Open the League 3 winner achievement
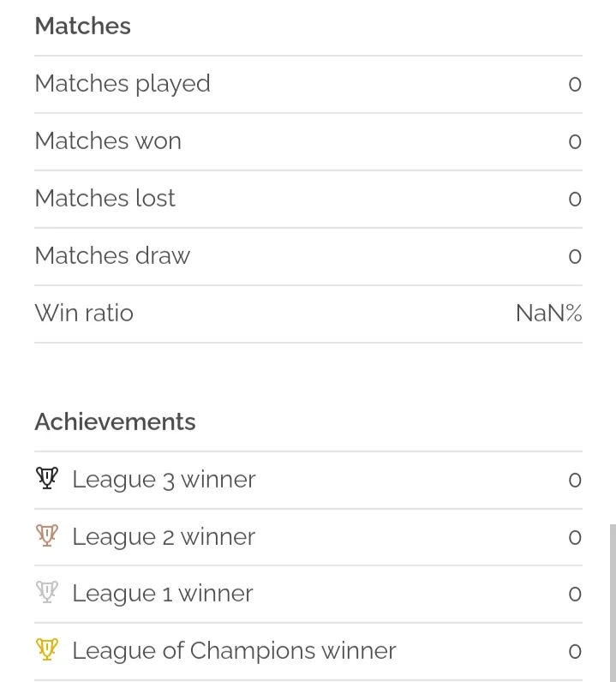The image size is (616, 682). coord(308,480)
